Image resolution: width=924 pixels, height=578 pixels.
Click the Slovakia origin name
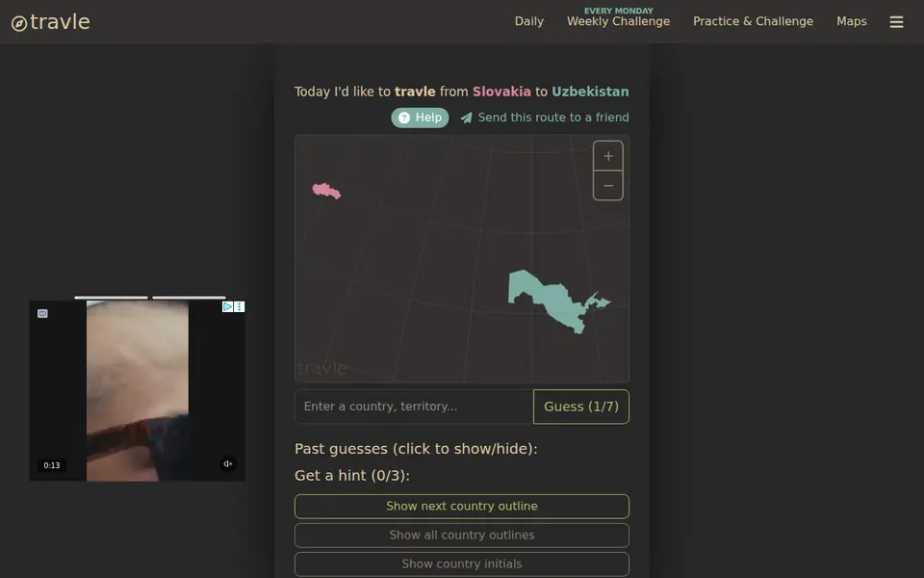(x=501, y=92)
